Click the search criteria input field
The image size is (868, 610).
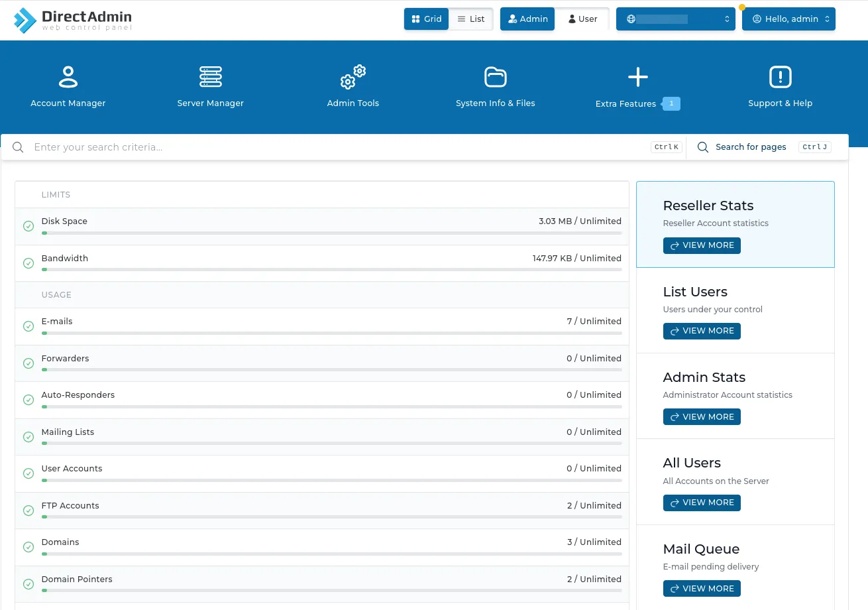coord(331,147)
